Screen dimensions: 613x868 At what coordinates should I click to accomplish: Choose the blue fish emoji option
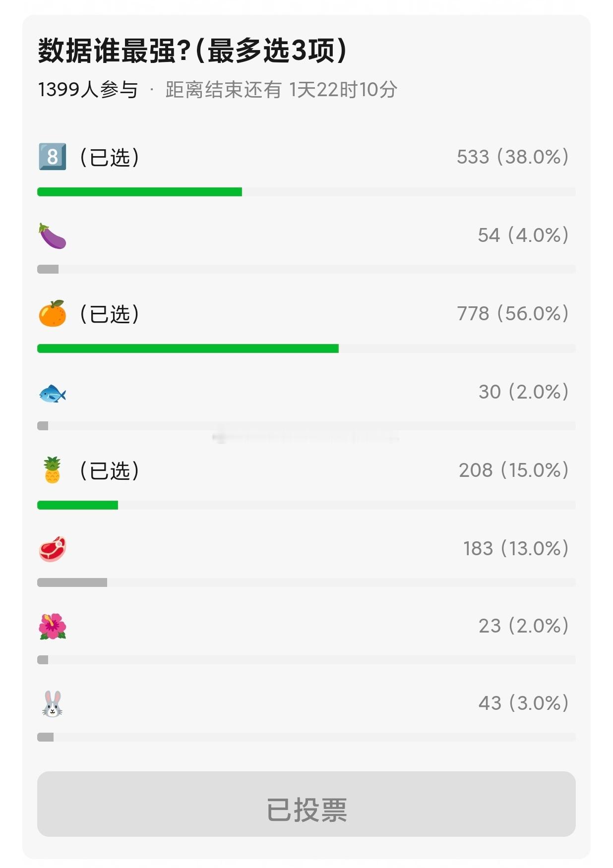(52, 394)
